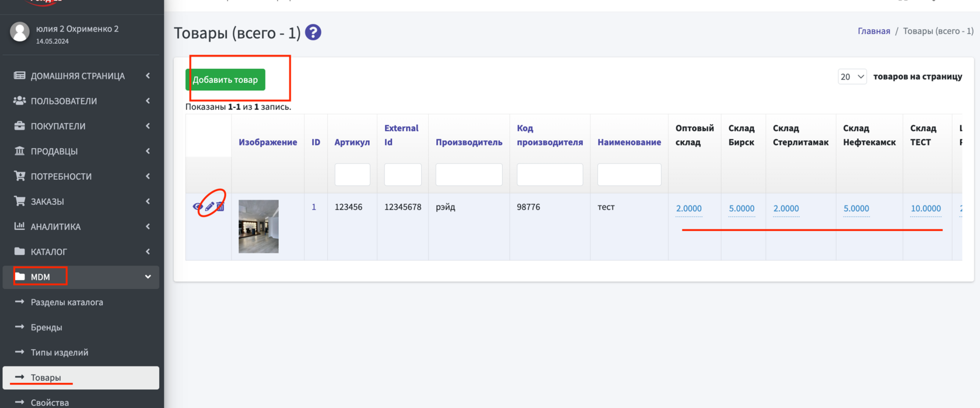Edit Склад Стерлитамак value 2.0000

coord(786,208)
